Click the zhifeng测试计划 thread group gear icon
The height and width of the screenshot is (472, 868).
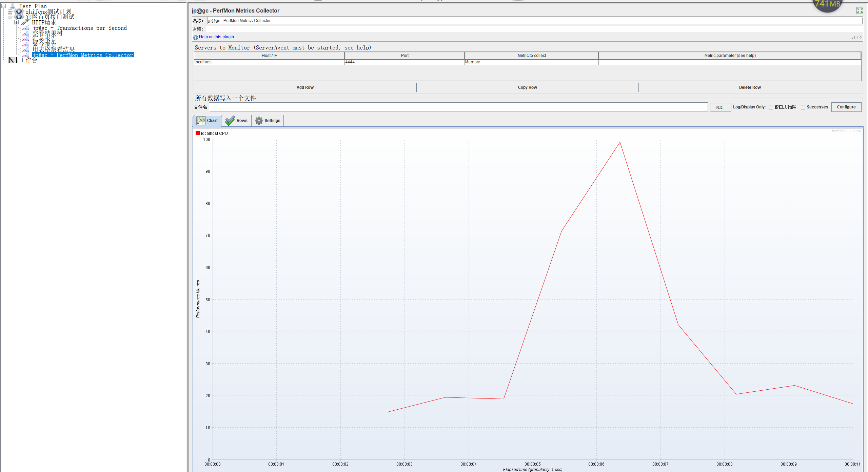pos(19,12)
